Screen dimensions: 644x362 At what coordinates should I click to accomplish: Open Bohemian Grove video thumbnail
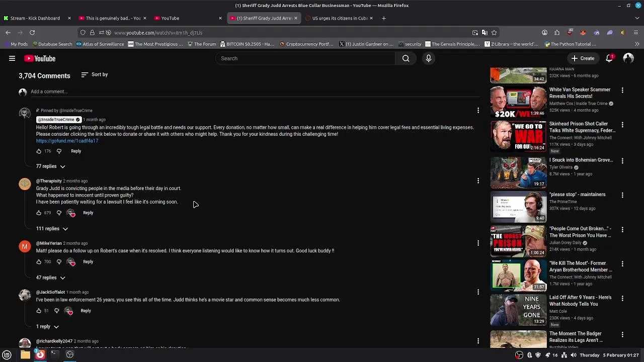518,172
